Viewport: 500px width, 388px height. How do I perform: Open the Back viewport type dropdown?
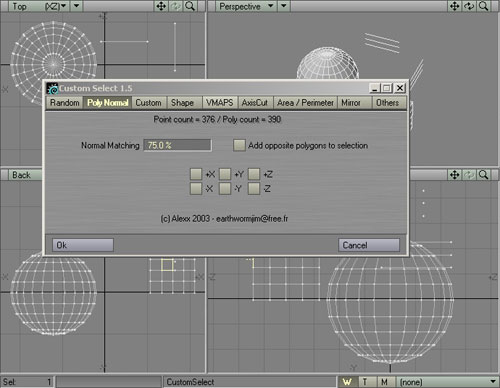(25, 175)
